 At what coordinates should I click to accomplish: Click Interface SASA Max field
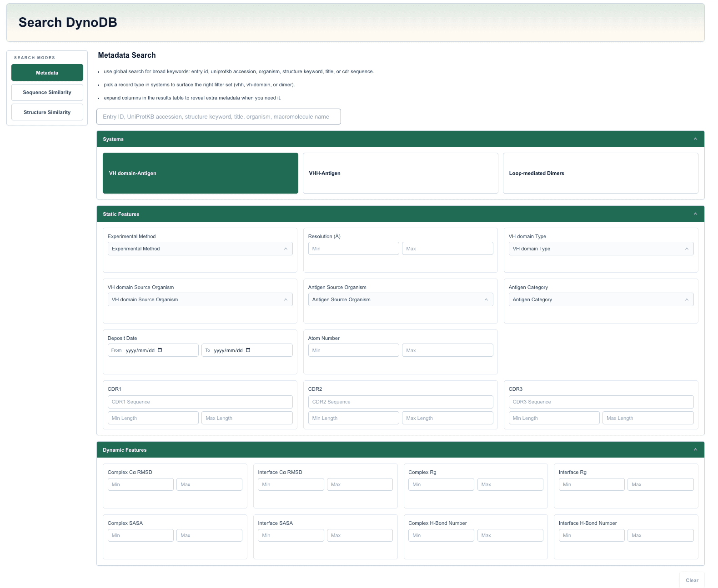(x=360, y=535)
